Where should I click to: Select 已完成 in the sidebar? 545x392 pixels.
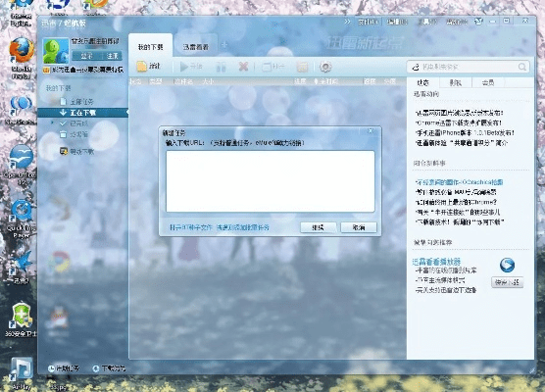(x=78, y=123)
